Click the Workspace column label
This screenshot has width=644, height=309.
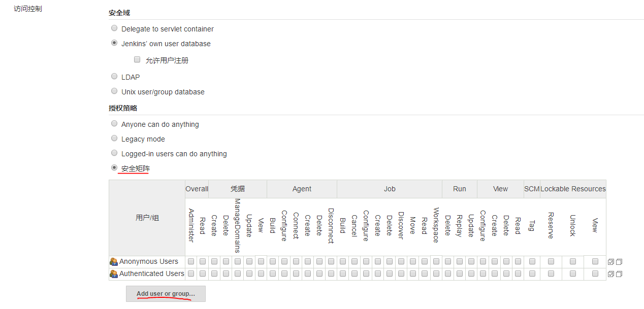pos(436,225)
